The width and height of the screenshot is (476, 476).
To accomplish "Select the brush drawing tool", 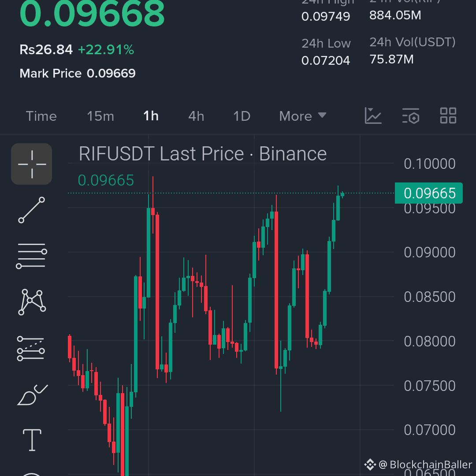I will coord(32,394).
